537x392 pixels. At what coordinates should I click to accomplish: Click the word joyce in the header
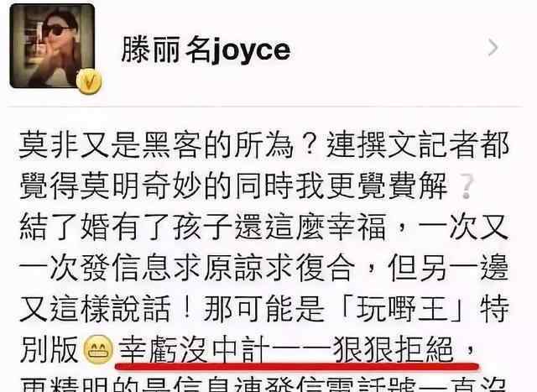[x=250, y=51]
